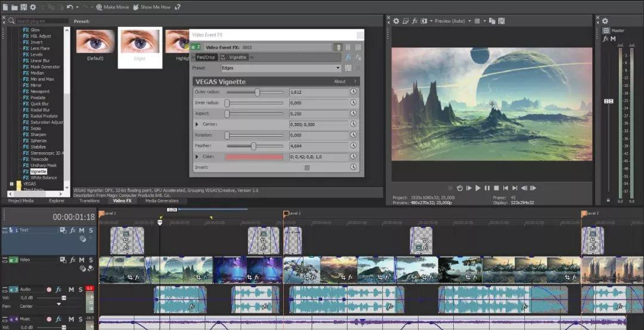Viewport: 644px width, 330px height.
Task: Open Track FX on the Video track
Action: pos(72,260)
